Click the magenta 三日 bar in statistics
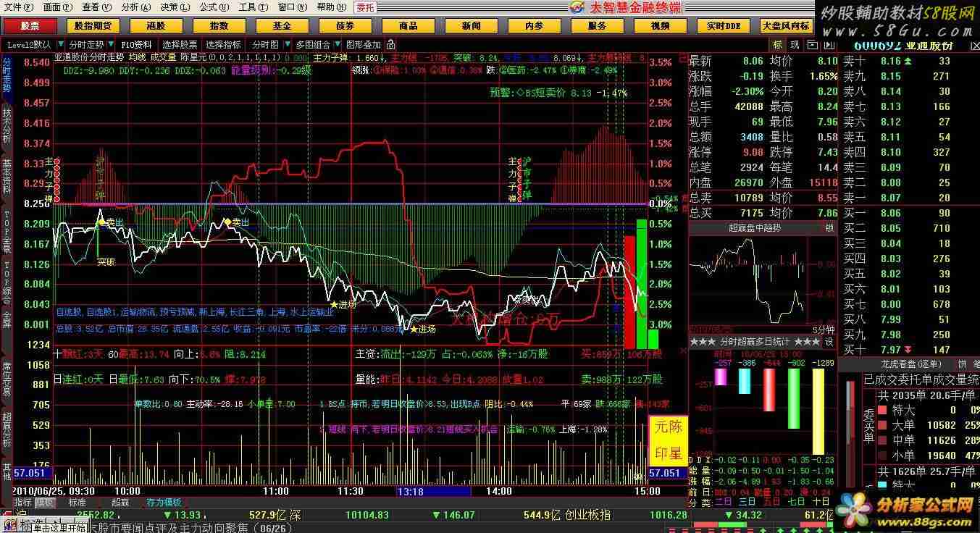This screenshot has width=980, height=533. (720, 377)
